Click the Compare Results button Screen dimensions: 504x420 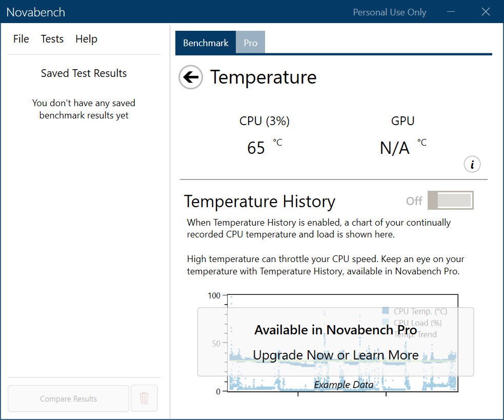(69, 398)
